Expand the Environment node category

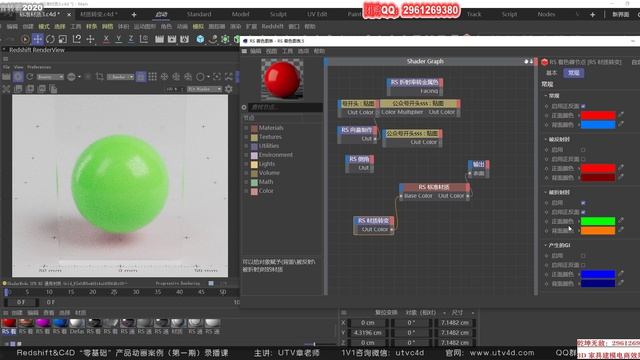coord(246,155)
